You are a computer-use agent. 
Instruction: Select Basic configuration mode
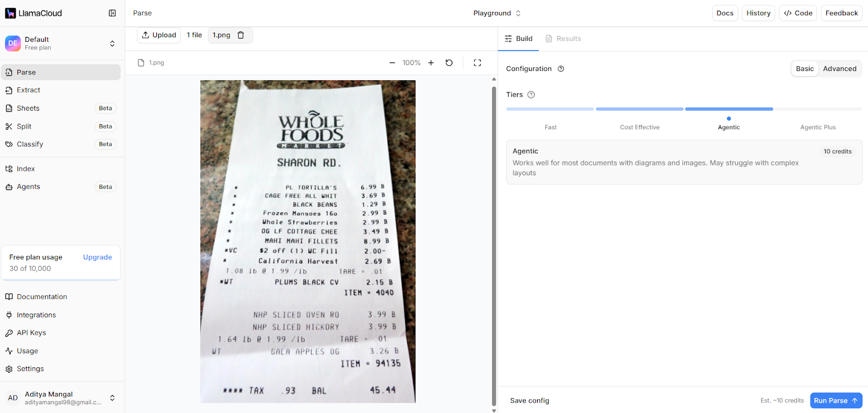pos(805,68)
